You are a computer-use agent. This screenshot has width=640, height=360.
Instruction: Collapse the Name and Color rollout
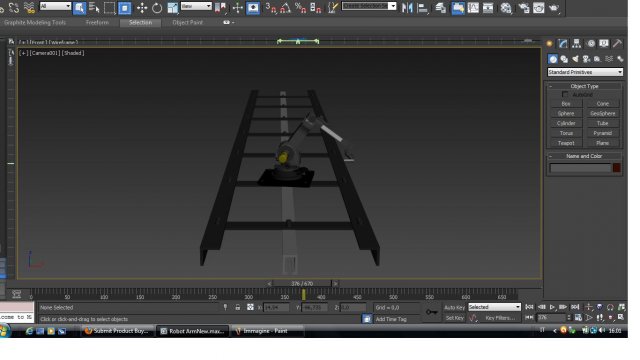coord(584,156)
